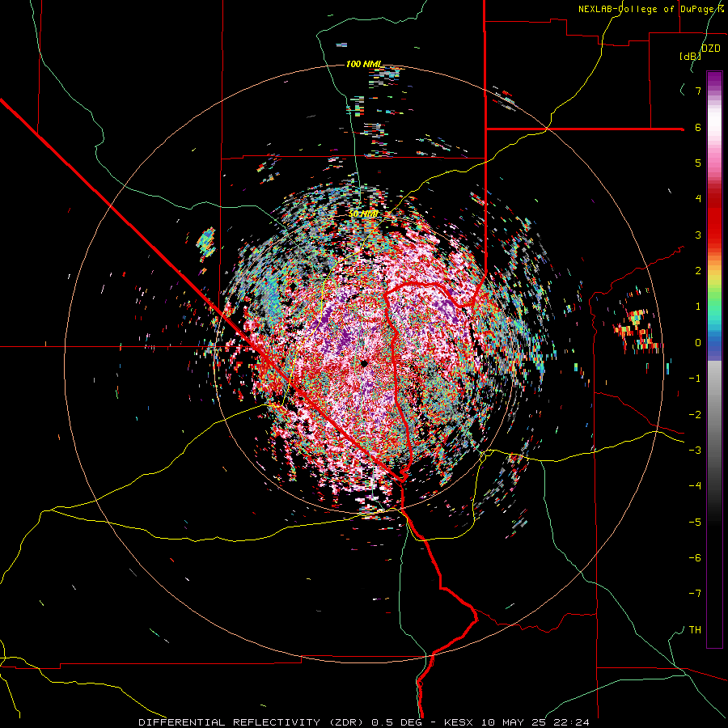Viewport: 728px width, 728px height.
Task: Click the -7 value on the color scale
Action: pyautogui.click(x=695, y=594)
